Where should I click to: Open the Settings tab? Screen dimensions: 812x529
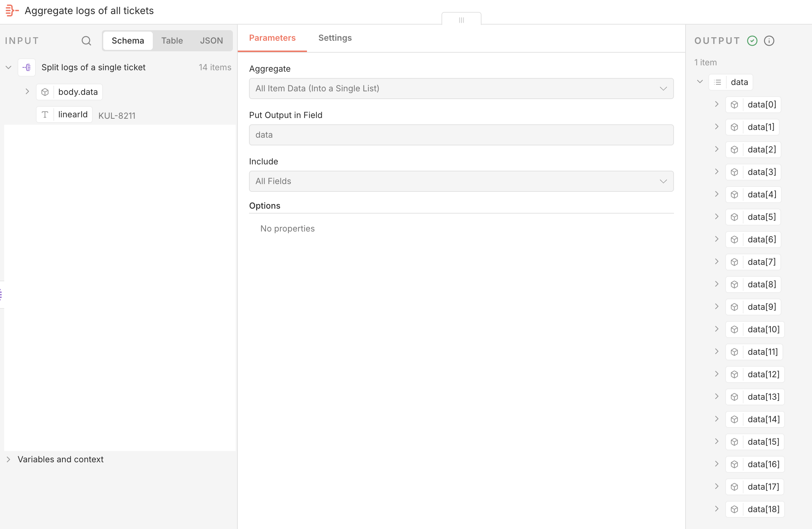click(335, 38)
